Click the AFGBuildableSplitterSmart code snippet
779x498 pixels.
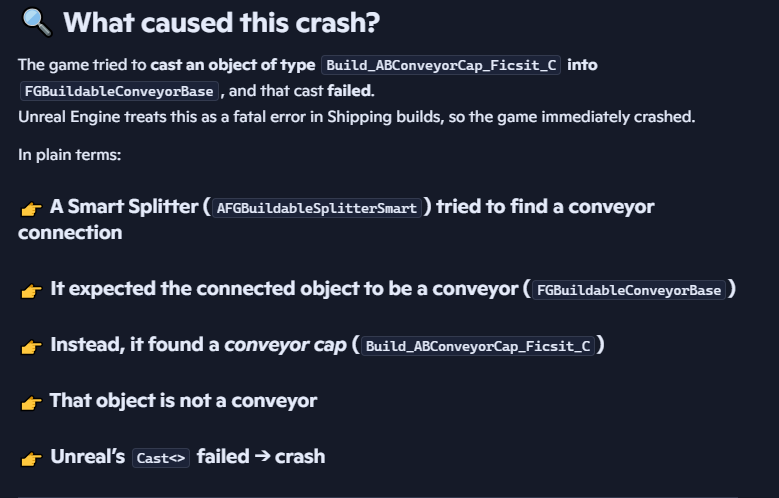click(318, 209)
